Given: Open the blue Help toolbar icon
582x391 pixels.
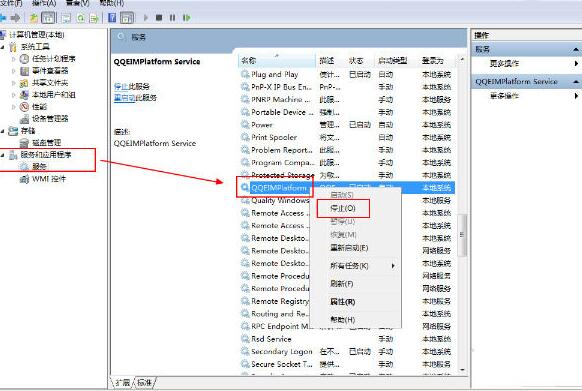Looking at the screenshot, I should pos(112,18).
